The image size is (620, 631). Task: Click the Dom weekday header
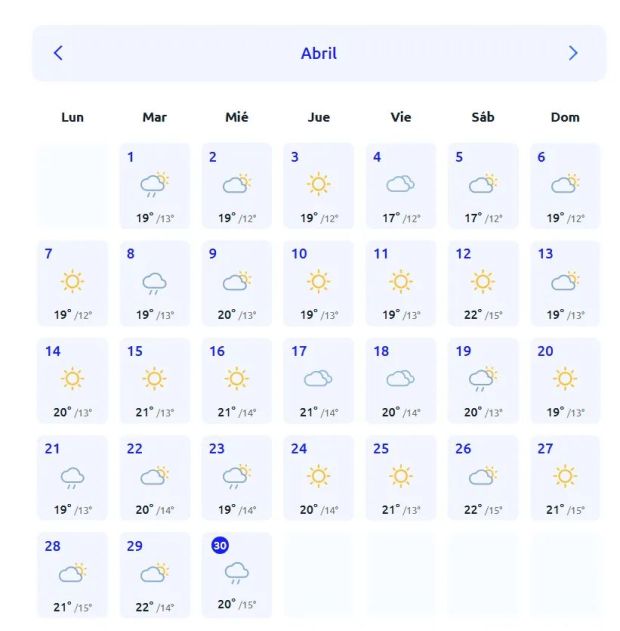(565, 117)
